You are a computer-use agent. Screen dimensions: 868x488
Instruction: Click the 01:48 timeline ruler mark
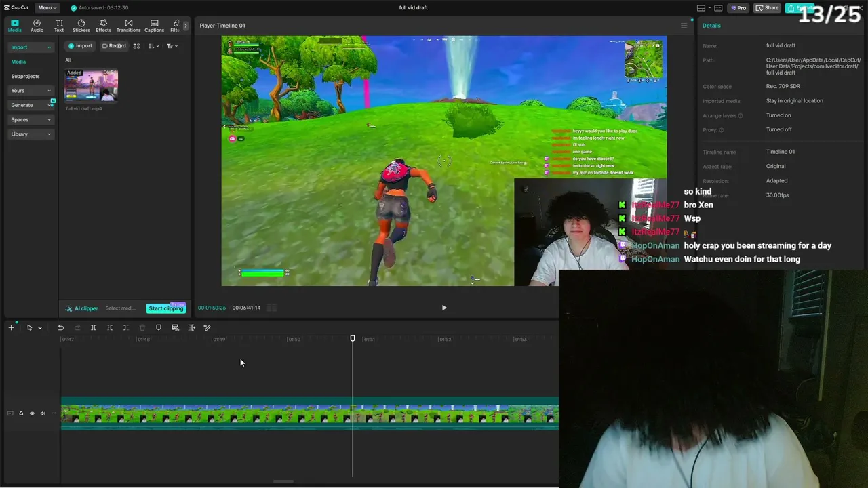(x=143, y=339)
